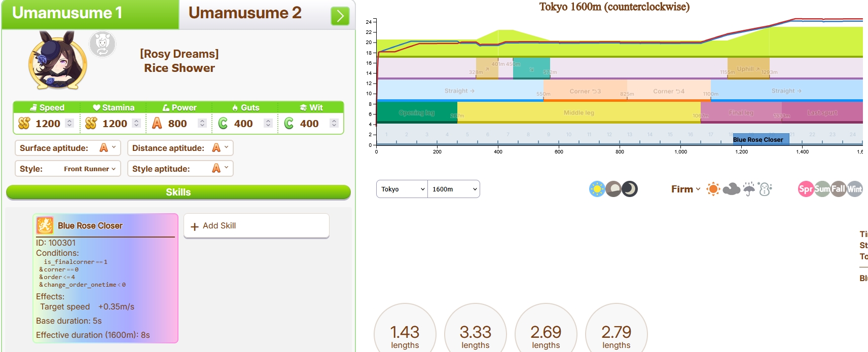Viewport: 868px width, 352px height.
Task: Choose rainy umbrella weather icon
Action: (749, 189)
